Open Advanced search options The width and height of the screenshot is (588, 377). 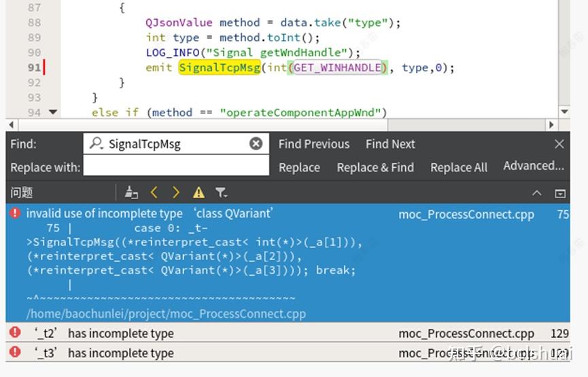[x=534, y=166]
